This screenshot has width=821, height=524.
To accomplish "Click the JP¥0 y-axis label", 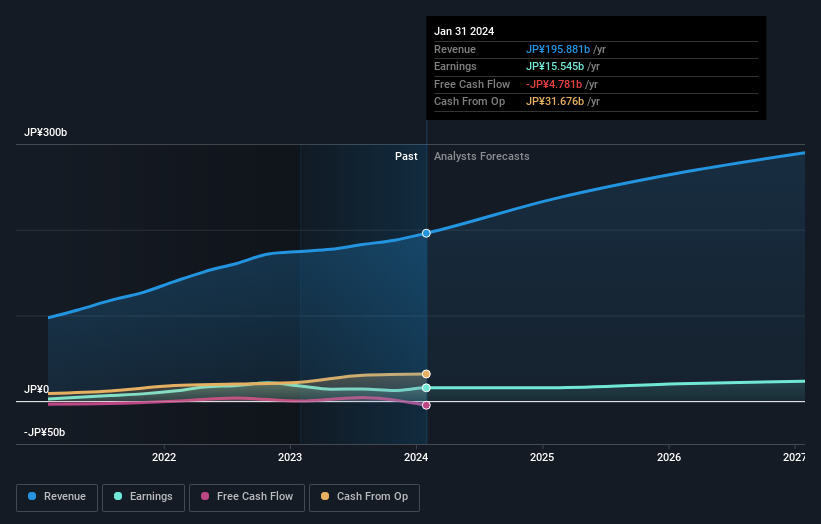I will pyautogui.click(x=37, y=389).
